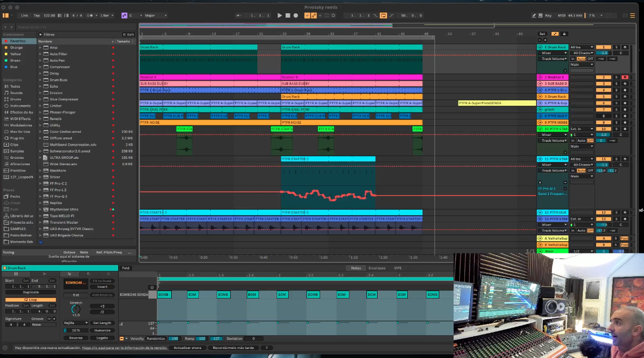Image resolution: width=644 pixels, height=358 pixels.
Task: Toggle the clip Loop button
Action: tap(30, 300)
